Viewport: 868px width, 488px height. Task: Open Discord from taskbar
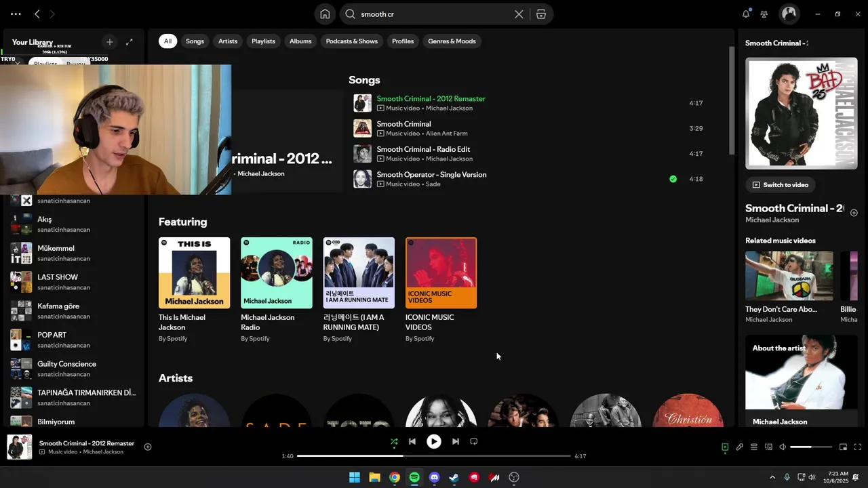pos(435,477)
